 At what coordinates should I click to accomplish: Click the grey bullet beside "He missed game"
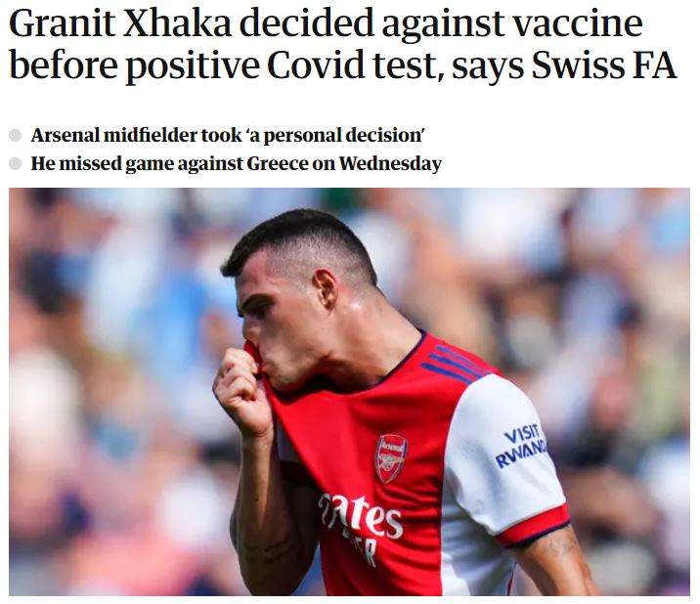[x=15, y=164]
